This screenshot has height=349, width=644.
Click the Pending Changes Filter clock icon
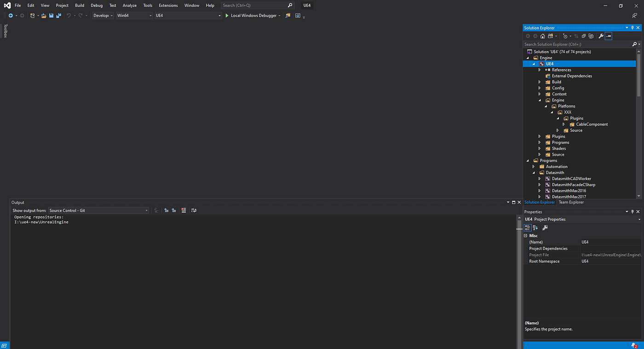[x=565, y=36]
